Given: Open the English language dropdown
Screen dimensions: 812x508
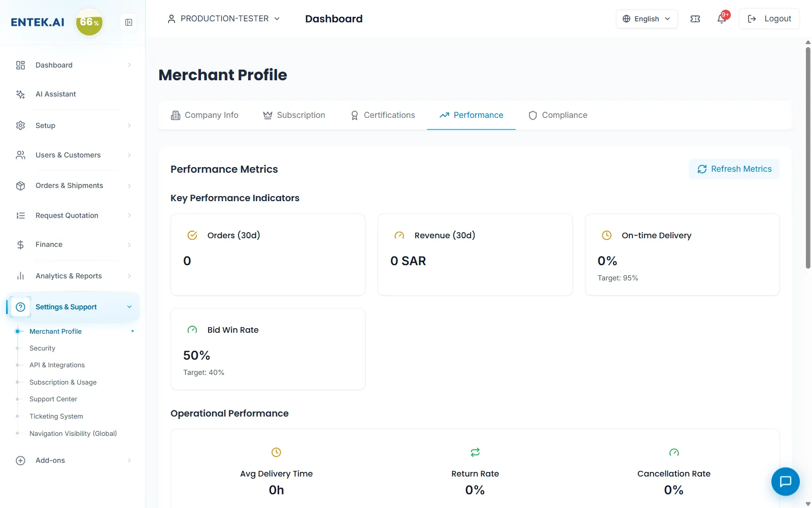Looking at the screenshot, I should coord(647,19).
